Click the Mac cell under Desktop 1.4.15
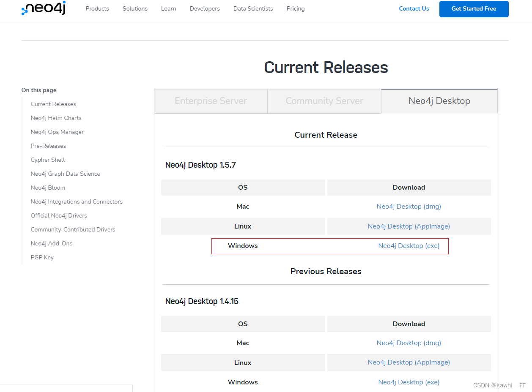This screenshot has height=392, width=532. [x=243, y=343]
